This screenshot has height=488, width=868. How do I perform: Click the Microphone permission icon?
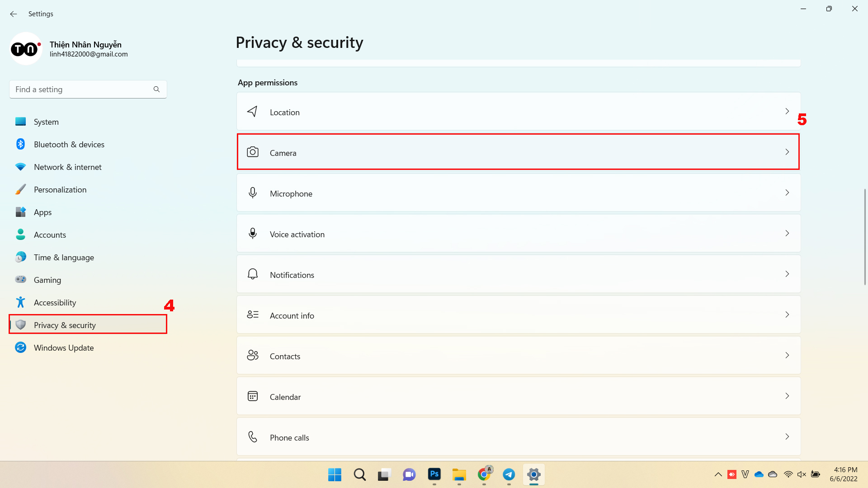[253, 193]
